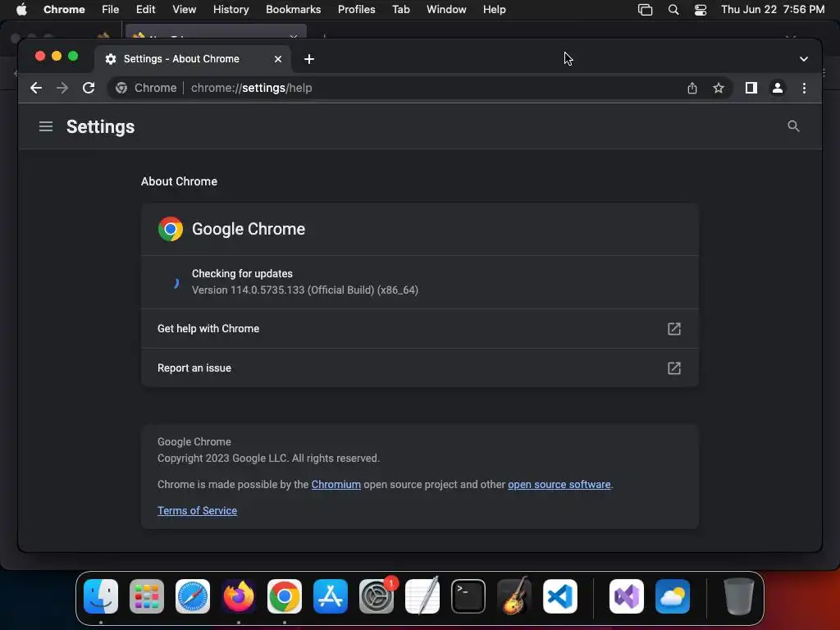Open a new tab with plus button

pyautogui.click(x=309, y=59)
